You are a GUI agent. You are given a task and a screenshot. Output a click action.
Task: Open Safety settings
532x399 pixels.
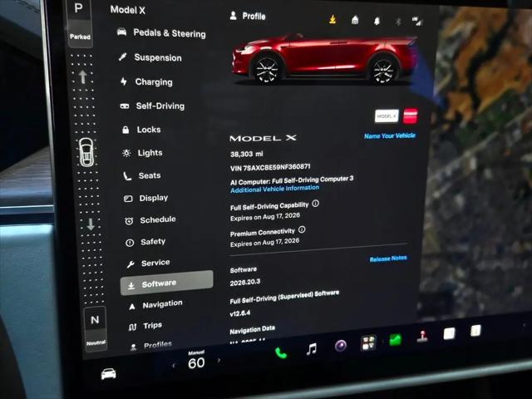pyautogui.click(x=145, y=242)
